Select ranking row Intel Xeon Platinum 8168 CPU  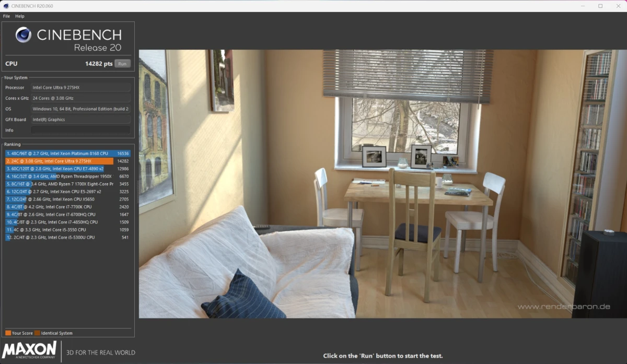[x=68, y=154]
